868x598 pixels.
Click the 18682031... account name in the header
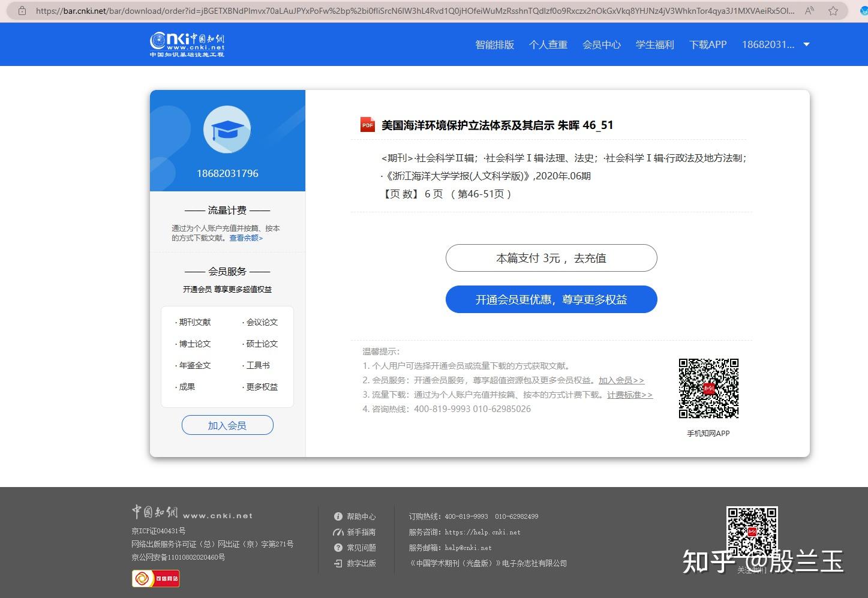768,44
